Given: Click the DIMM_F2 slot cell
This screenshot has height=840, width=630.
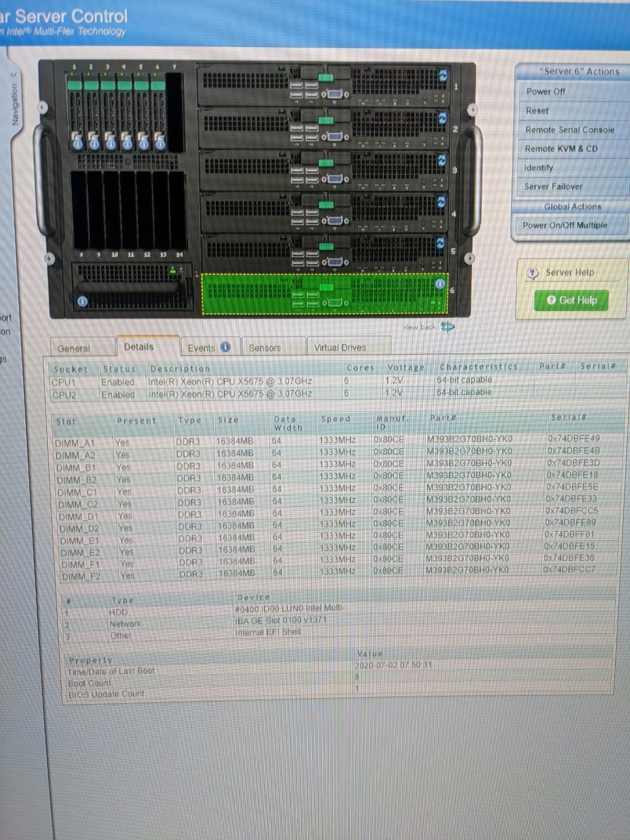Looking at the screenshot, I should click(x=81, y=576).
